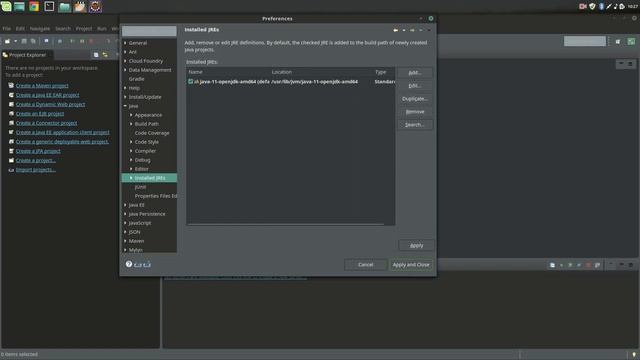Expand the Data Management node
640x360 pixels.
(x=125, y=70)
